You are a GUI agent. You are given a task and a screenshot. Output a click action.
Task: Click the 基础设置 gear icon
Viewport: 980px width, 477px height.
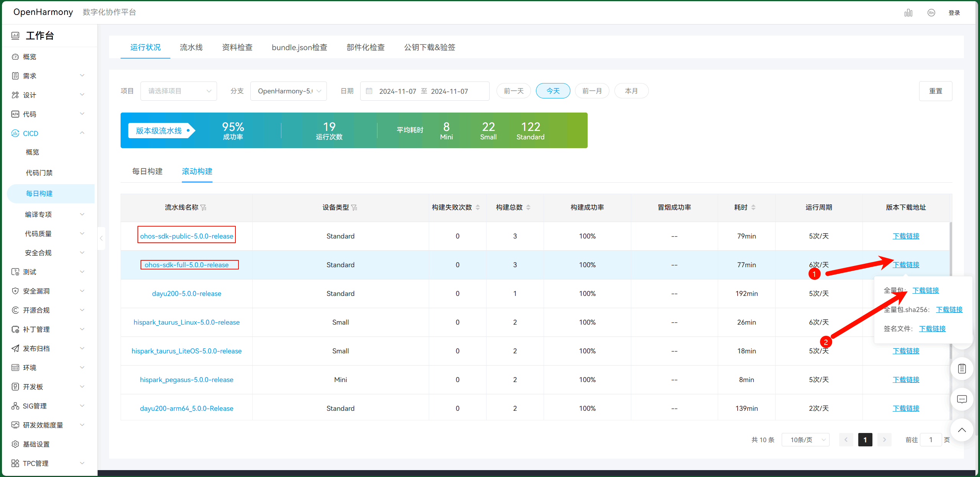click(x=15, y=444)
